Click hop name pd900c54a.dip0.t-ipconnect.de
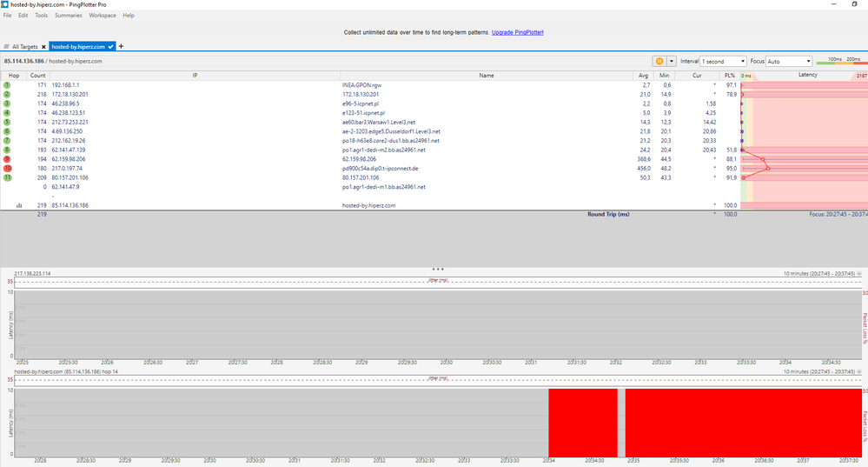The image size is (868, 467). click(381, 169)
